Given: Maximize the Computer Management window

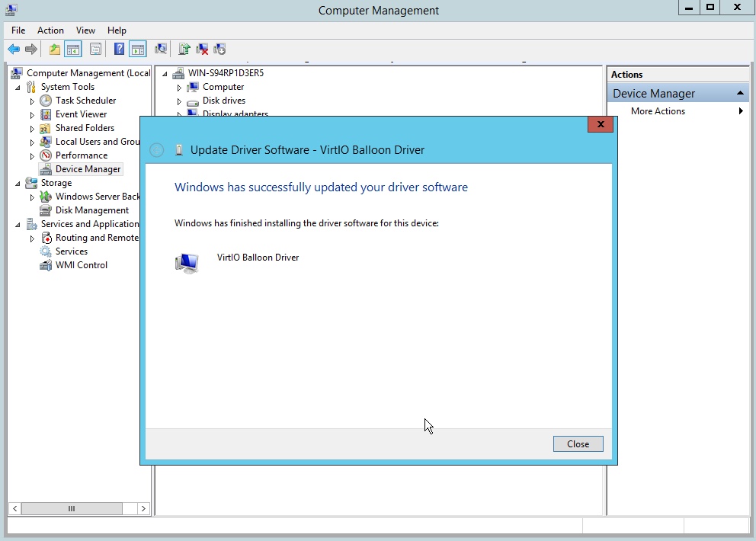Looking at the screenshot, I should tap(710, 7).
